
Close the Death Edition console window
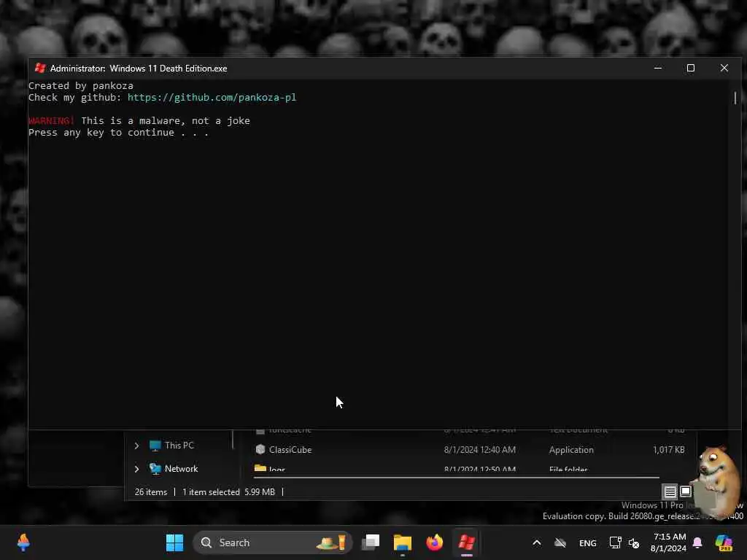tap(724, 68)
